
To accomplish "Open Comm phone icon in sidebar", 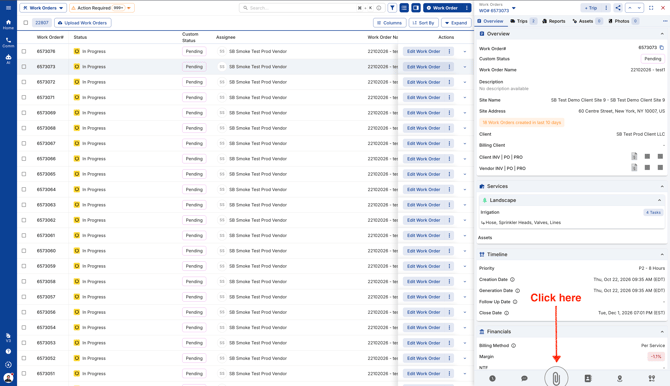I will [x=8, y=42].
